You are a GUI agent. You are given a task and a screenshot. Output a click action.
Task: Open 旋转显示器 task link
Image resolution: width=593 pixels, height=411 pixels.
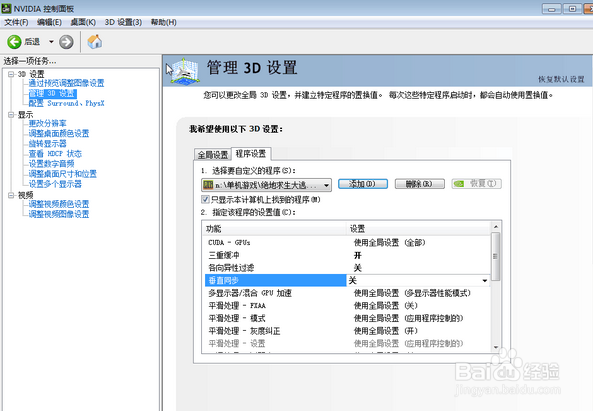47,144
